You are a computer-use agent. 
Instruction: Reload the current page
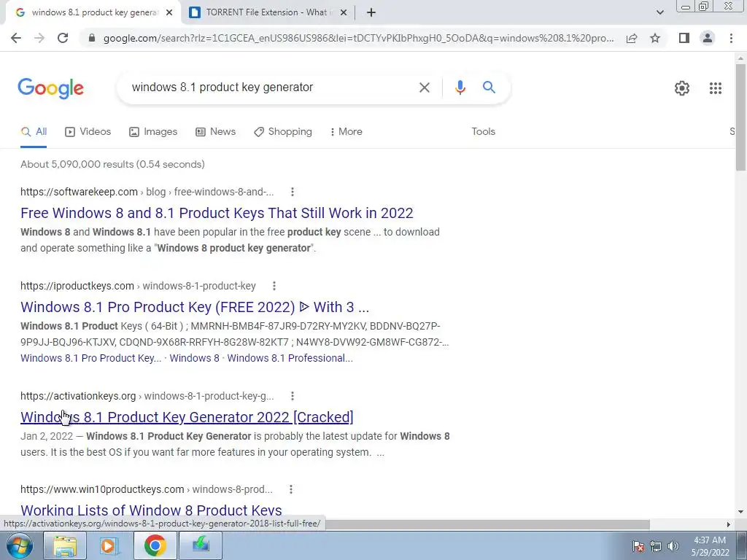[x=63, y=38]
